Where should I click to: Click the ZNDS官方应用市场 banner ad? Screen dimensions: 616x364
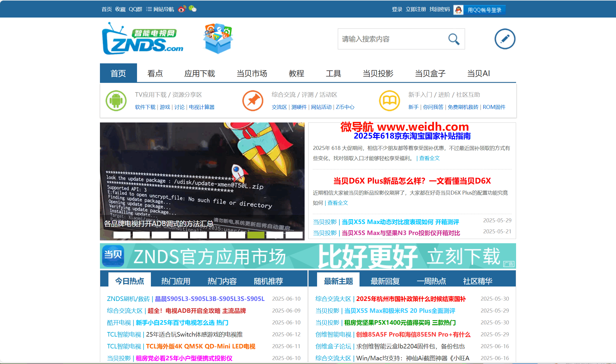click(x=308, y=256)
